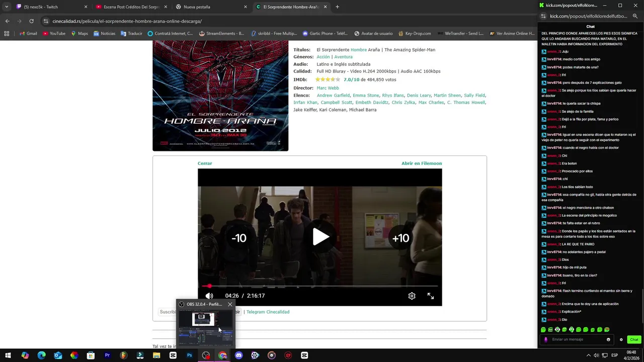Viewport: 644px width, 362px height.
Task: Open the Outlook taskbar icon
Action: 58,355
